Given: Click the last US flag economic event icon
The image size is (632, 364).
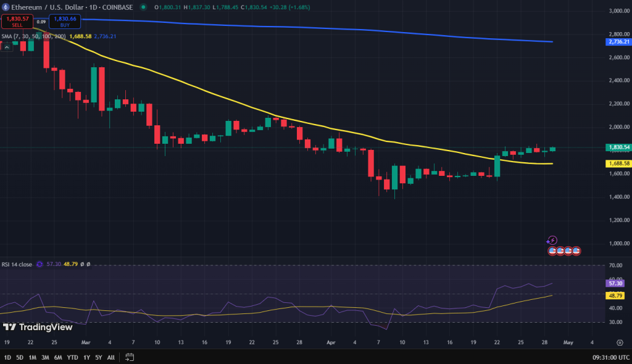Looking at the screenshot, I should pyautogui.click(x=576, y=251).
